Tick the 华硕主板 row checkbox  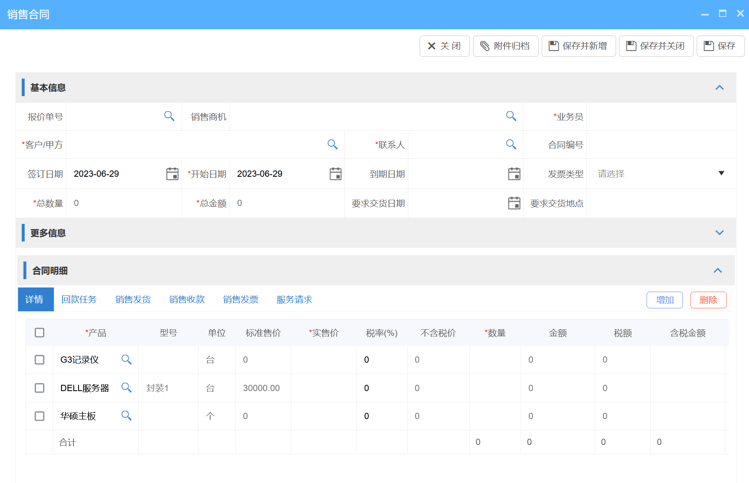pyautogui.click(x=40, y=415)
